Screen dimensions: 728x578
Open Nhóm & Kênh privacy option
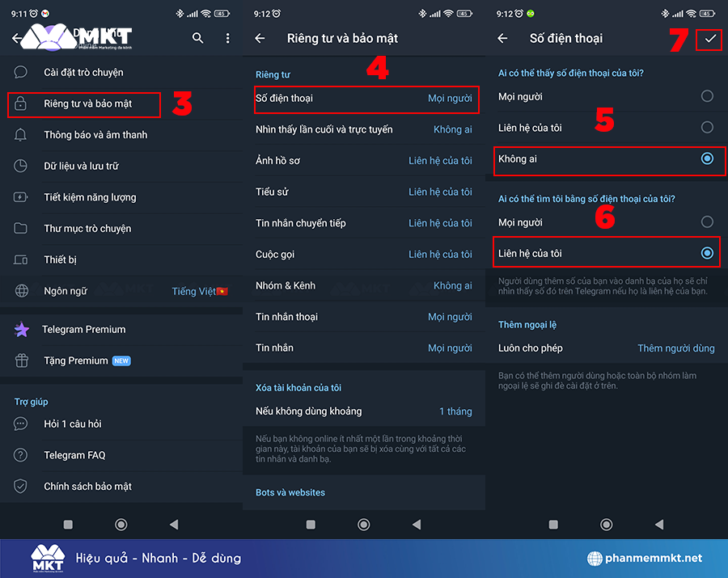[364, 285]
